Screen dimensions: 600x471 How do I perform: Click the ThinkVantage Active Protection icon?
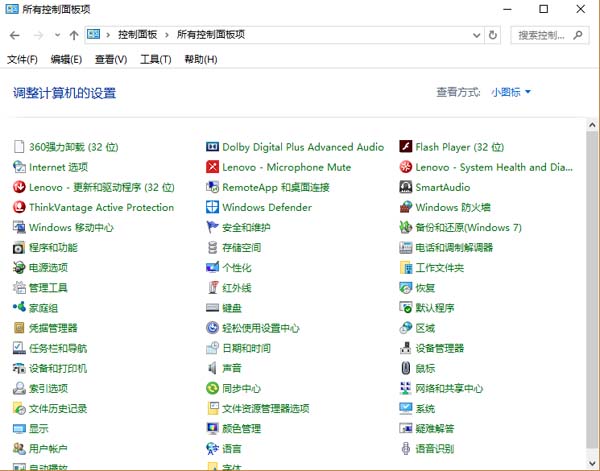click(x=19, y=207)
